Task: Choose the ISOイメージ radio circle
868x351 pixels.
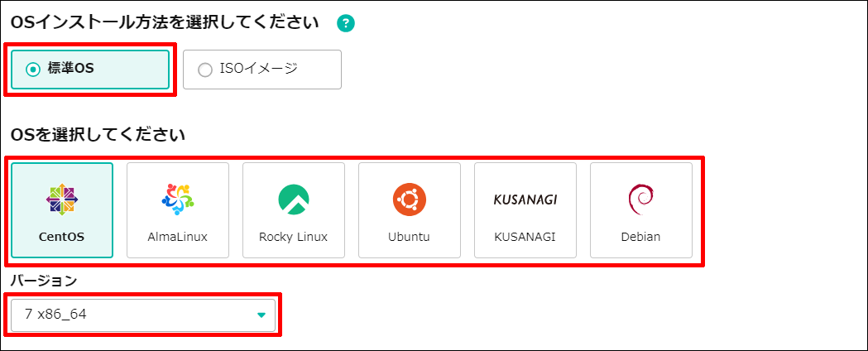Action: point(205,70)
